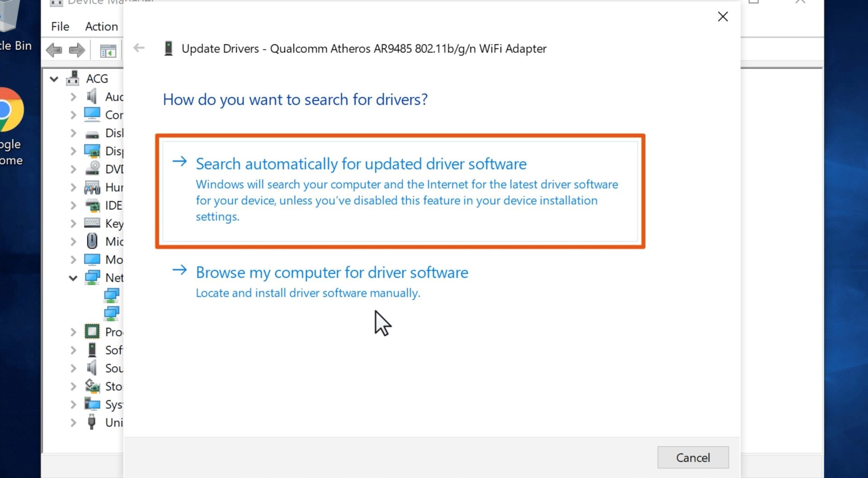Screen dimensions: 868x478
Task: Expand the Computer category
Action: 73,115
